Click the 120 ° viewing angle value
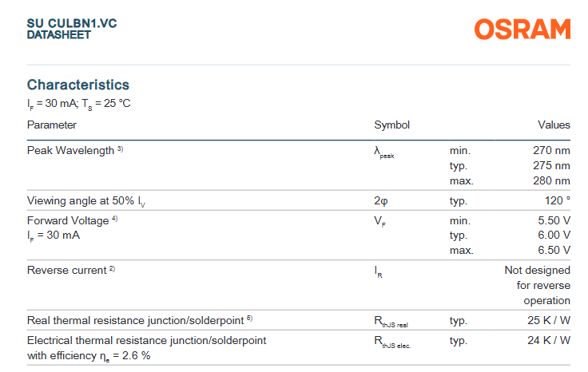 (557, 200)
